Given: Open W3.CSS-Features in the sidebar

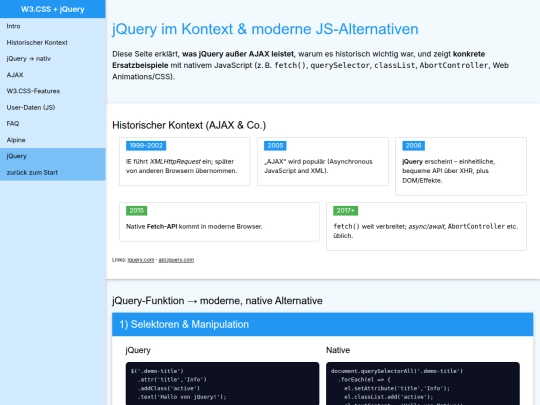Looking at the screenshot, I should coord(53,91).
